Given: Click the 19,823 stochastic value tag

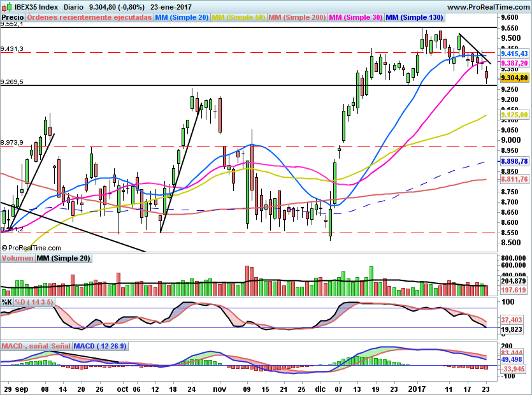Looking at the screenshot, I should click(512, 329).
